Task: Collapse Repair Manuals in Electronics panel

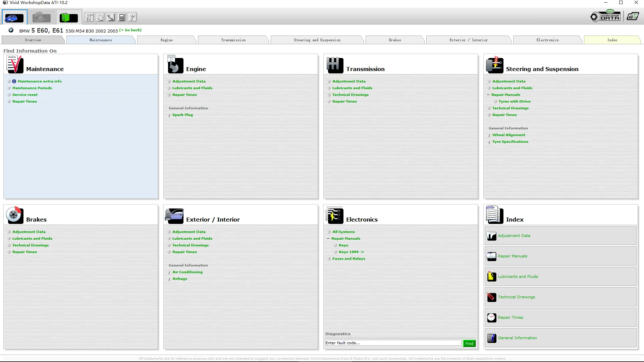Action: [x=328, y=239]
